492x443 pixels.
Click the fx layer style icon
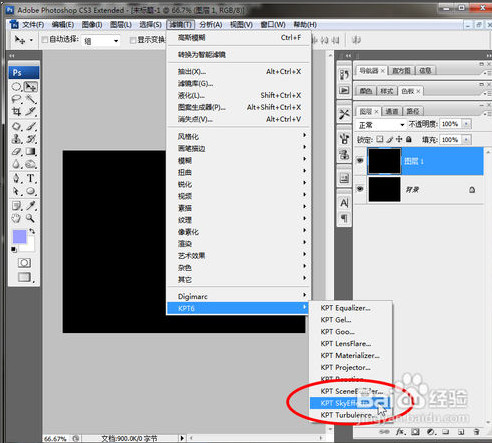(x=400, y=432)
